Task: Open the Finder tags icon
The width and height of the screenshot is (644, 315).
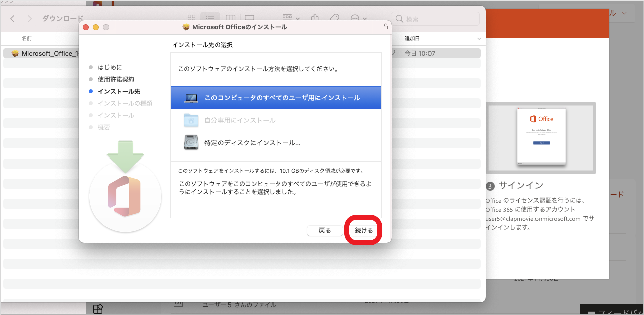Action: [x=334, y=19]
